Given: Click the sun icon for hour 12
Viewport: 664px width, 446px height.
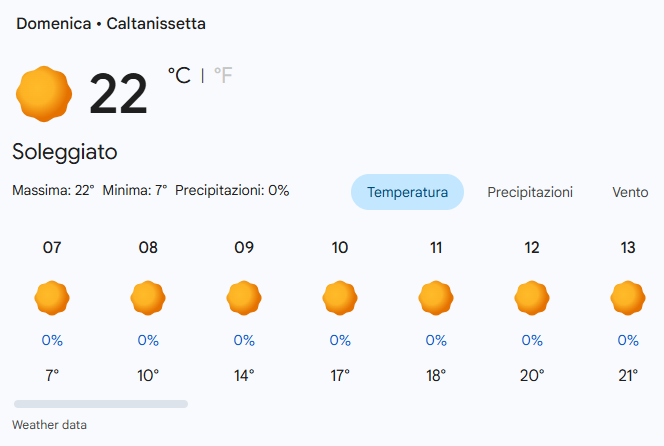Looking at the screenshot, I should click(x=532, y=298).
